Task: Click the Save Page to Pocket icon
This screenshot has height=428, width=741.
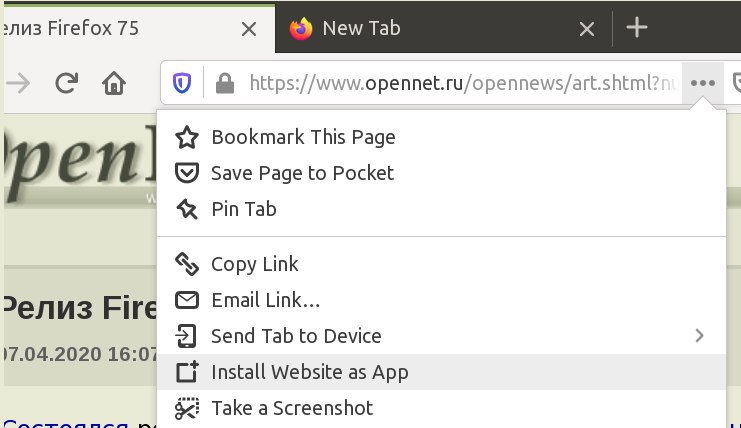Action: (187, 173)
